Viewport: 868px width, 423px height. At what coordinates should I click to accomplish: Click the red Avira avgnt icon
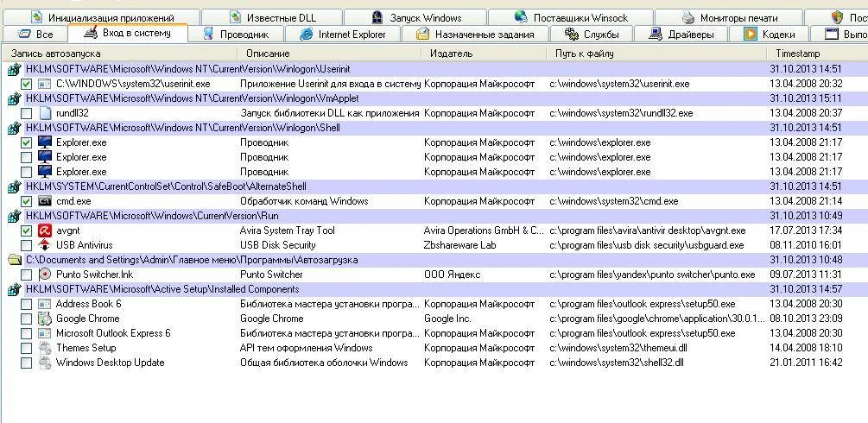tap(45, 230)
